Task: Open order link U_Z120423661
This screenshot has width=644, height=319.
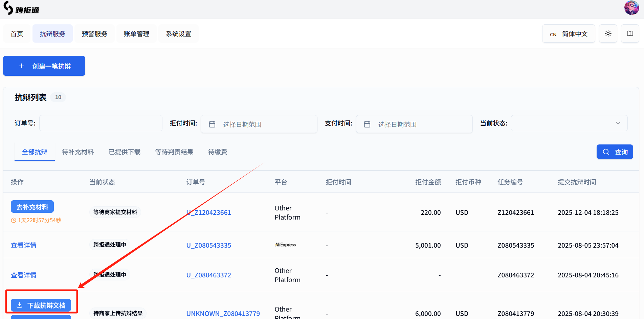Action: 209,212
